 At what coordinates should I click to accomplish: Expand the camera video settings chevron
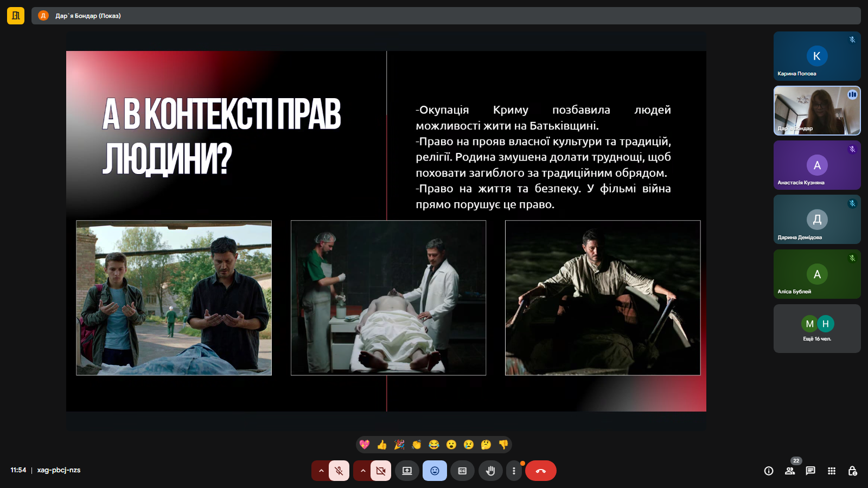tap(363, 471)
